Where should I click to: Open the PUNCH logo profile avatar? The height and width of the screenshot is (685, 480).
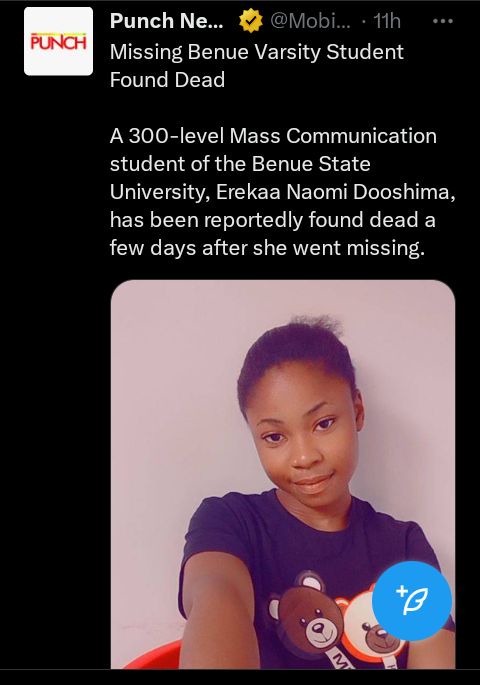pos(59,42)
